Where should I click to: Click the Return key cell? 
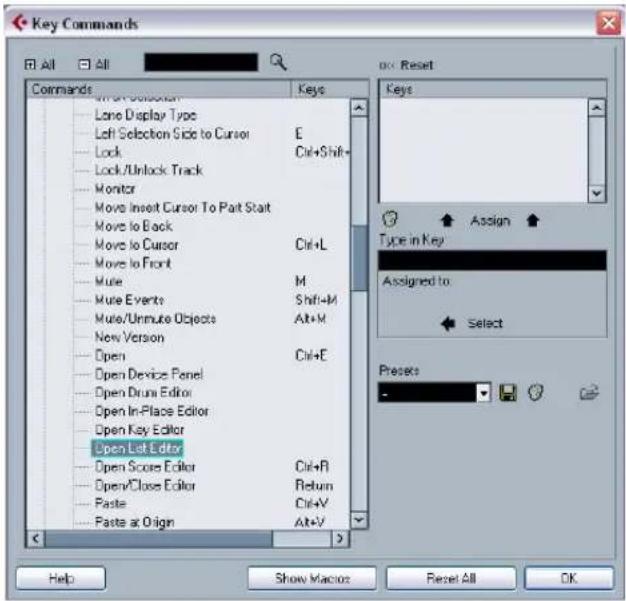click(x=314, y=485)
